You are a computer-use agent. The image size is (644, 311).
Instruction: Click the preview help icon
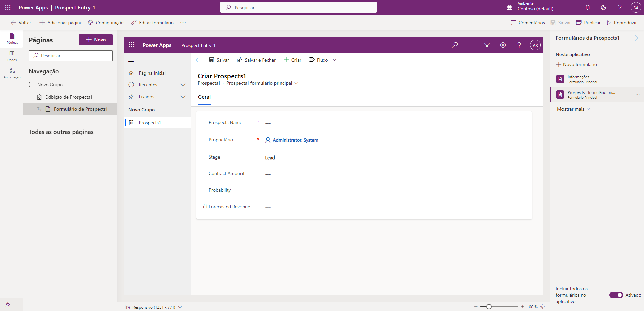[x=519, y=45]
